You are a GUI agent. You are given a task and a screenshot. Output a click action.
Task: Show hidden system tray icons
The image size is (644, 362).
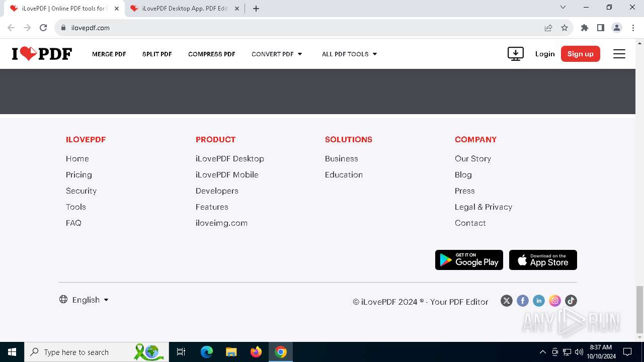542,352
